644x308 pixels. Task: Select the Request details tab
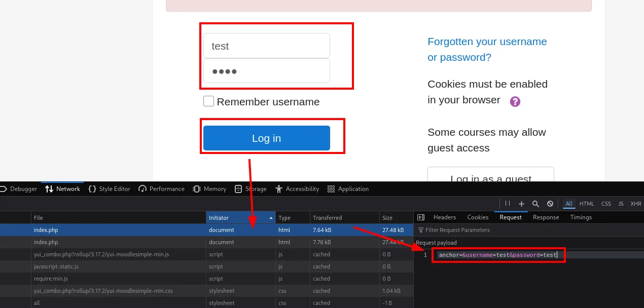click(511, 217)
